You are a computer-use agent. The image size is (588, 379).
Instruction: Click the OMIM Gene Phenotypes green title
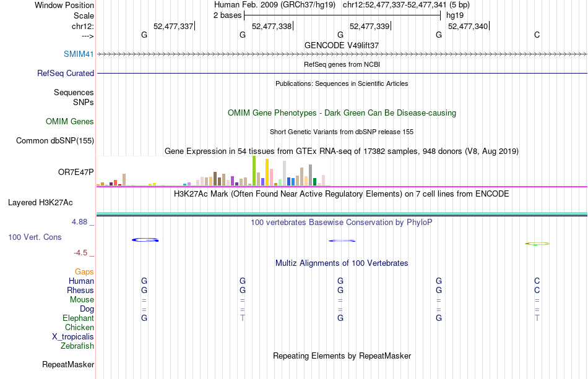click(x=342, y=113)
